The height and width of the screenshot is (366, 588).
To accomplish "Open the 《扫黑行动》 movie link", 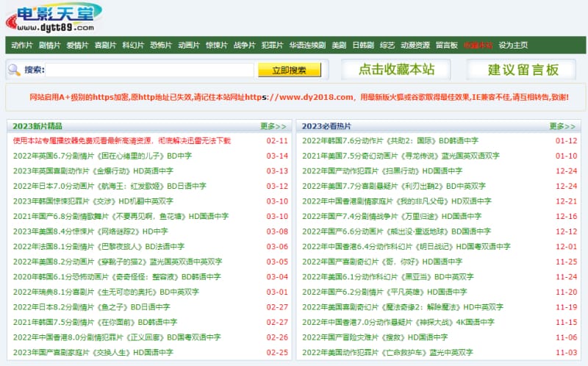I will pos(382,171).
